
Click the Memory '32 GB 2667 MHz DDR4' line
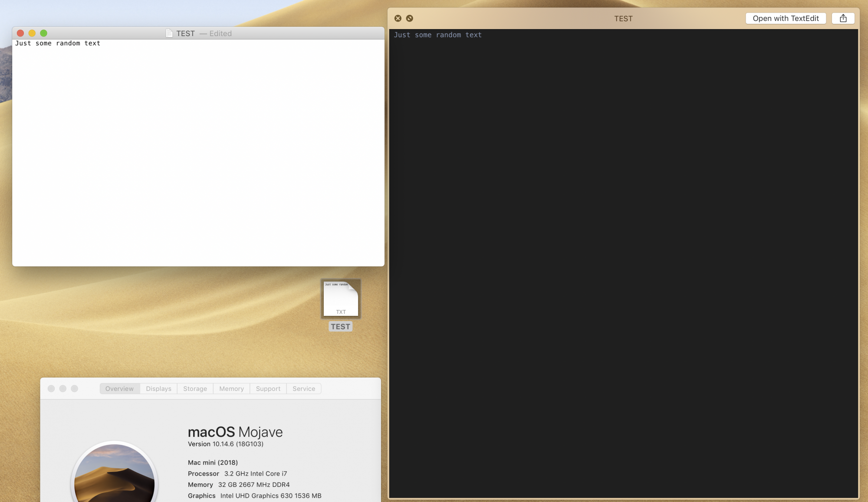tap(239, 485)
